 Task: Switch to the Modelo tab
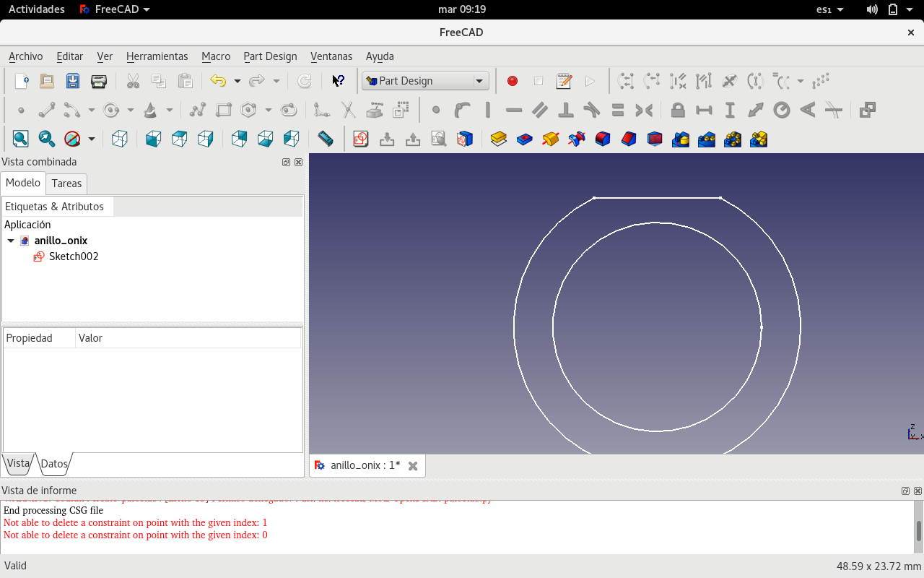tap(23, 183)
